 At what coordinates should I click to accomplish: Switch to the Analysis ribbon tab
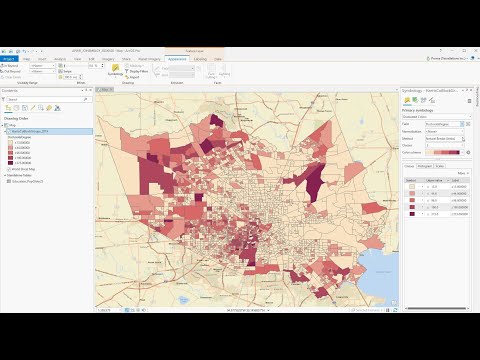[x=60, y=59]
